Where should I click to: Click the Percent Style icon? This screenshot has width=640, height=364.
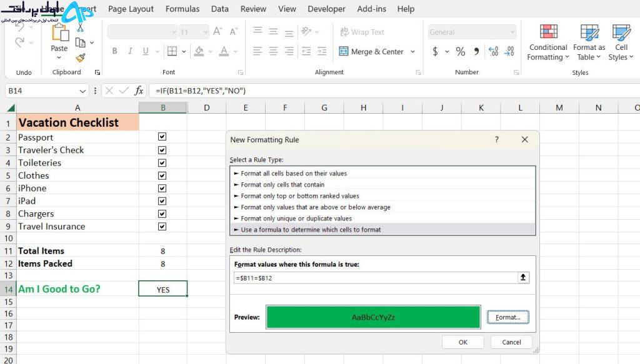click(461, 51)
